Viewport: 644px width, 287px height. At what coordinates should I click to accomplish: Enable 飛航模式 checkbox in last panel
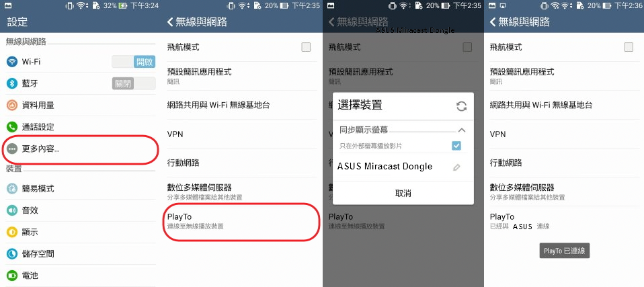point(629,47)
